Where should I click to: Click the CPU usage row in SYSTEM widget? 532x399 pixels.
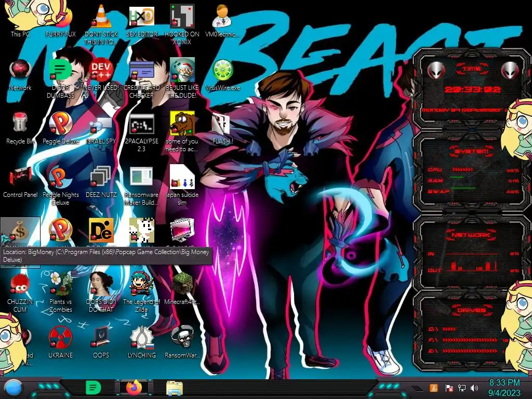tap(473, 170)
